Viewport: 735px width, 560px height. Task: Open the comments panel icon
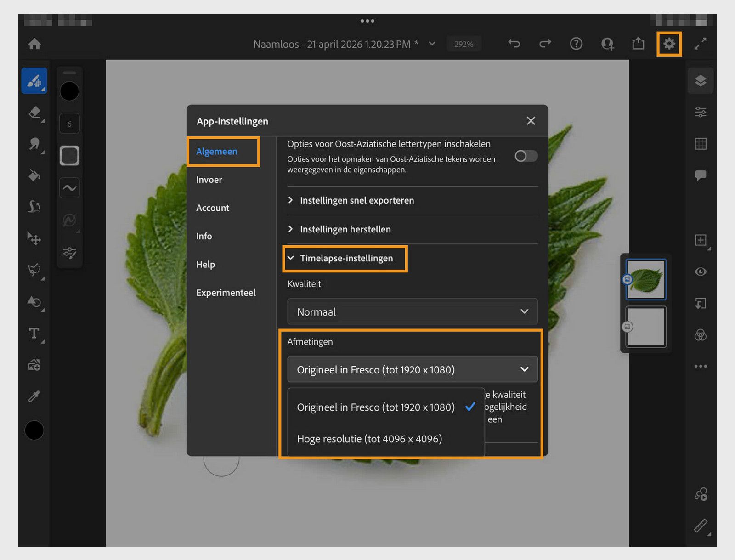[701, 175]
